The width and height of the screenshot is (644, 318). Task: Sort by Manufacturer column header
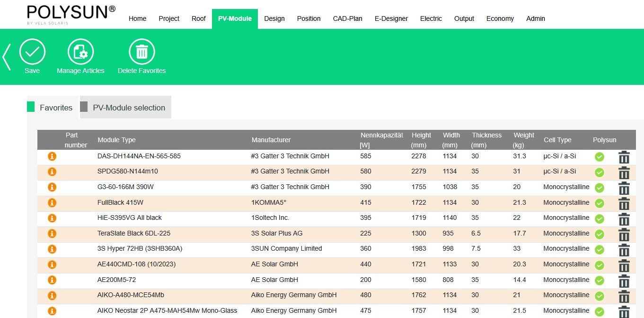pyautogui.click(x=271, y=140)
